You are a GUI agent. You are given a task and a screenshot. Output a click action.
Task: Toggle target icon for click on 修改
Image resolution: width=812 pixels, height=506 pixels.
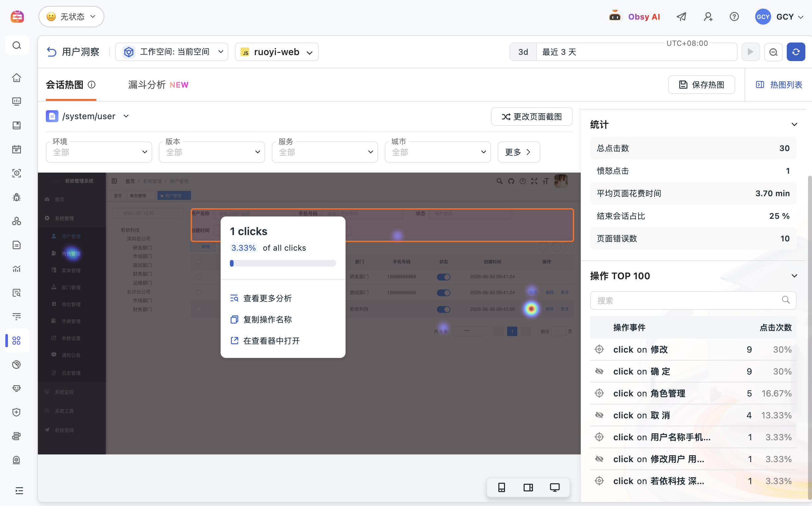(599, 349)
